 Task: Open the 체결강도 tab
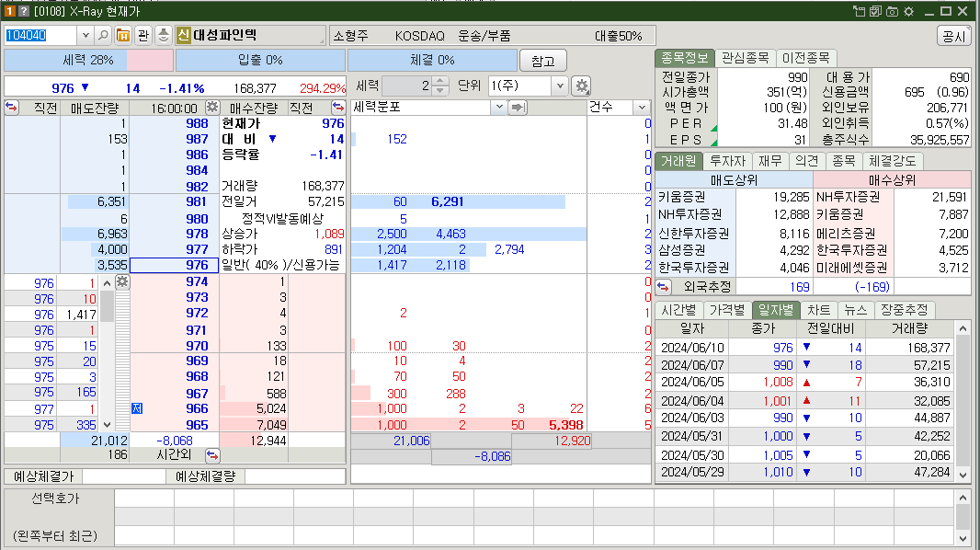click(x=892, y=161)
